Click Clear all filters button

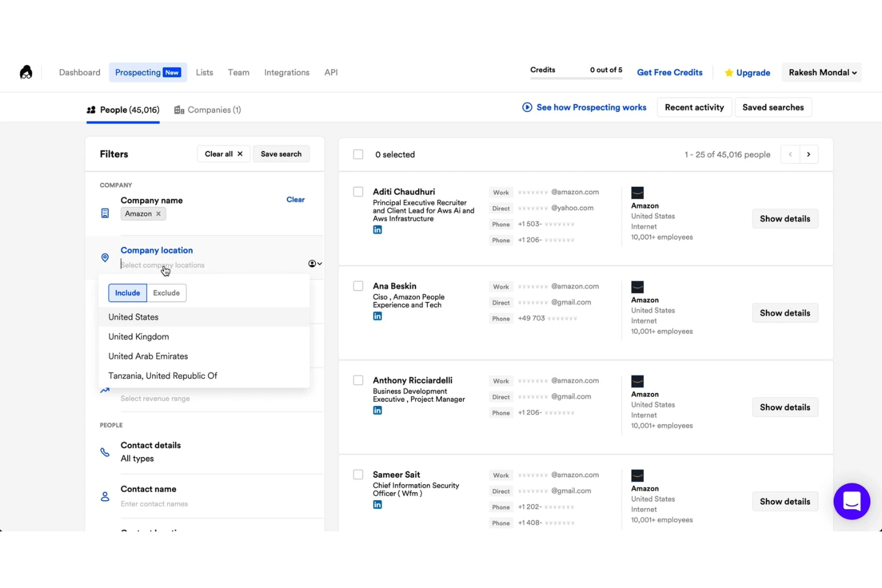tap(223, 154)
